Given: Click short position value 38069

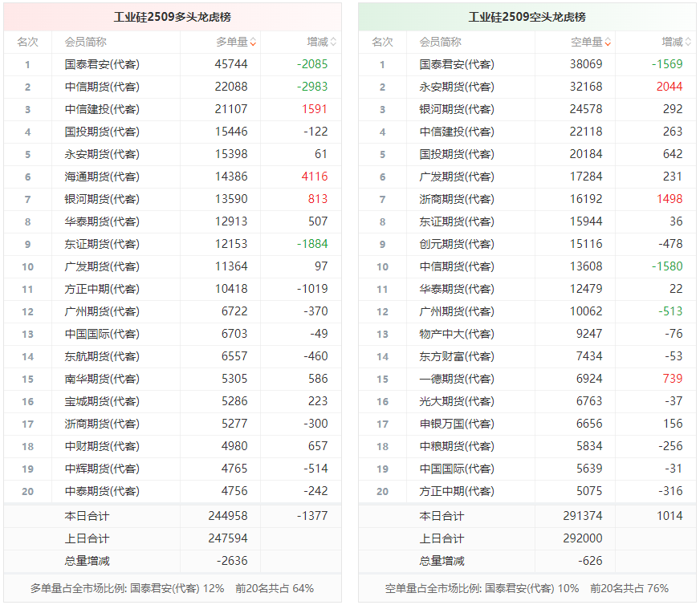Looking at the screenshot, I should [586, 64].
